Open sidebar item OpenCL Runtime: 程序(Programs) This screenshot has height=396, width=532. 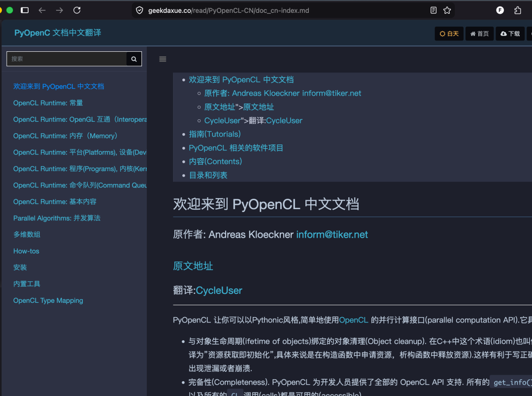click(80, 169)
